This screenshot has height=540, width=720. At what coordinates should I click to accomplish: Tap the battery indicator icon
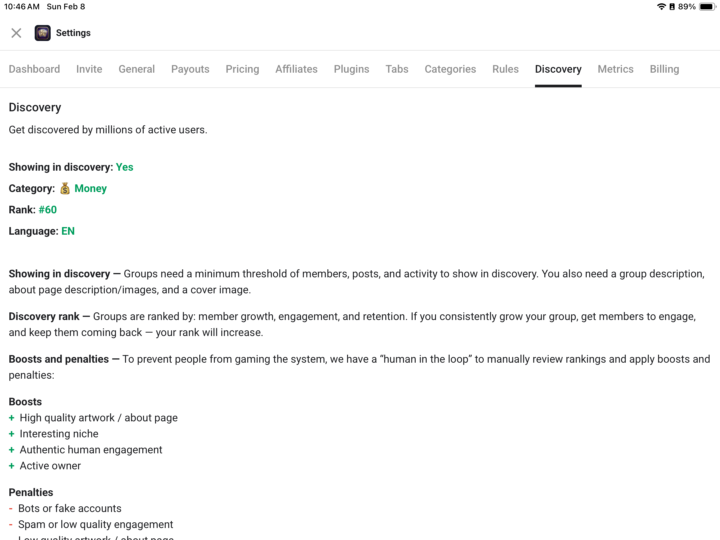[708, 7]
